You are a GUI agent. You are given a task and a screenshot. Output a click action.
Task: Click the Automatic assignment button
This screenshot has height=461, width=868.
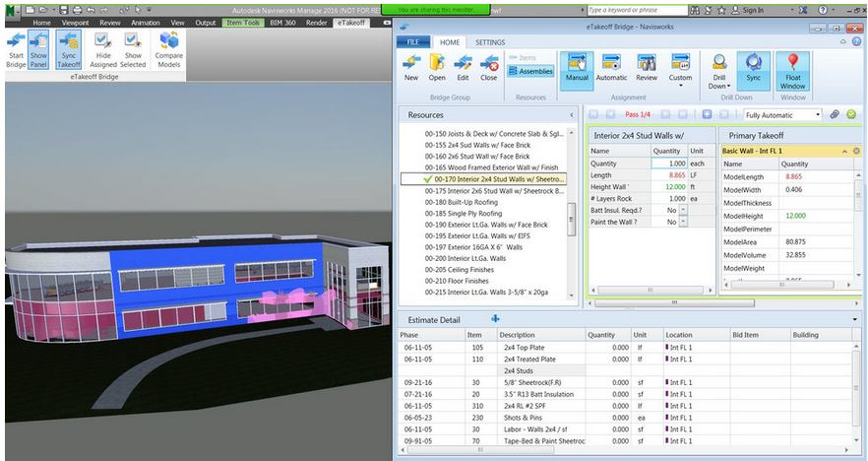coord(611,68)
